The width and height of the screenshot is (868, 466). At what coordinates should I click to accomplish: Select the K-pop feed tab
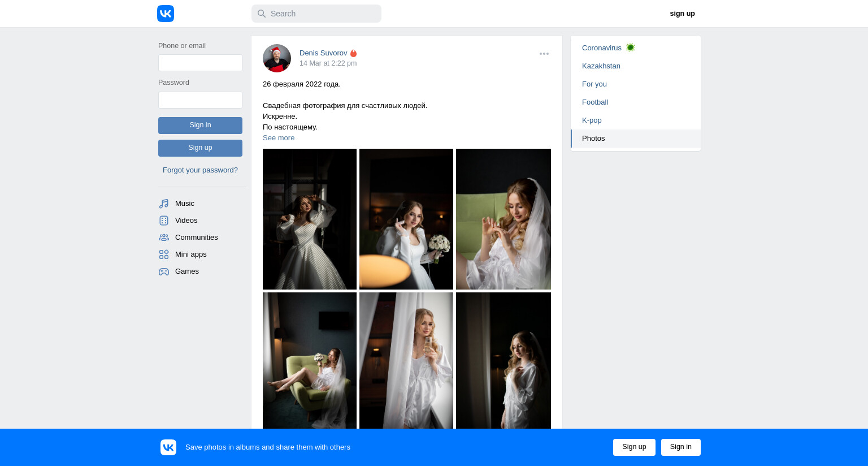[636, 120]
